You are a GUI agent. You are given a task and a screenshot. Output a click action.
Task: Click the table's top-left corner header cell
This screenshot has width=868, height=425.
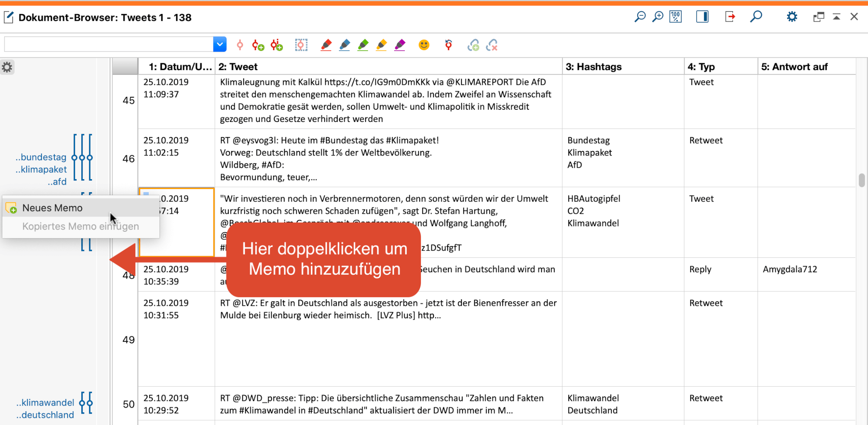coord(125,66)
